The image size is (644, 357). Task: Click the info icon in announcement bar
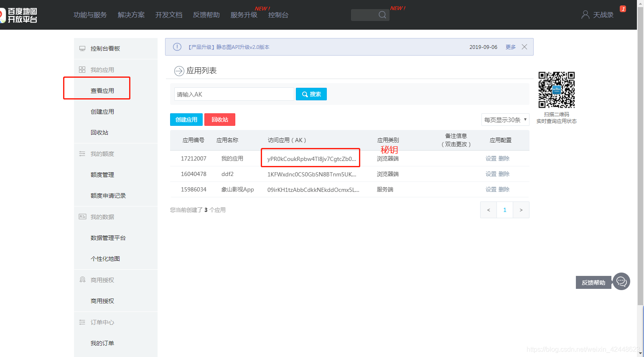[177, 47]
